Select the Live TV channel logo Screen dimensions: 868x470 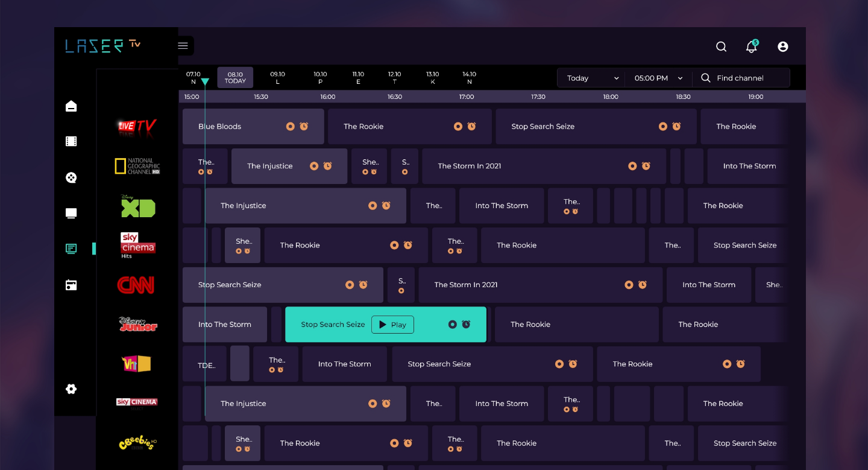(137, 127)
